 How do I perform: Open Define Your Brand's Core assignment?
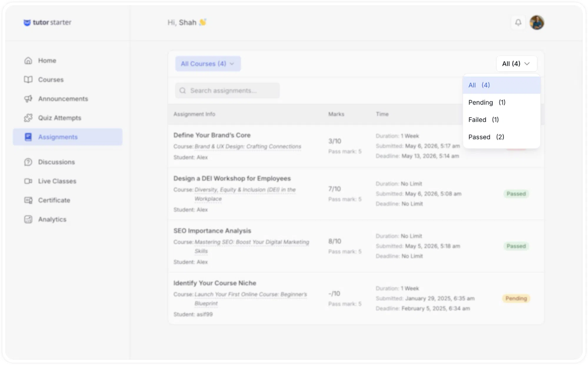(212, 135)
